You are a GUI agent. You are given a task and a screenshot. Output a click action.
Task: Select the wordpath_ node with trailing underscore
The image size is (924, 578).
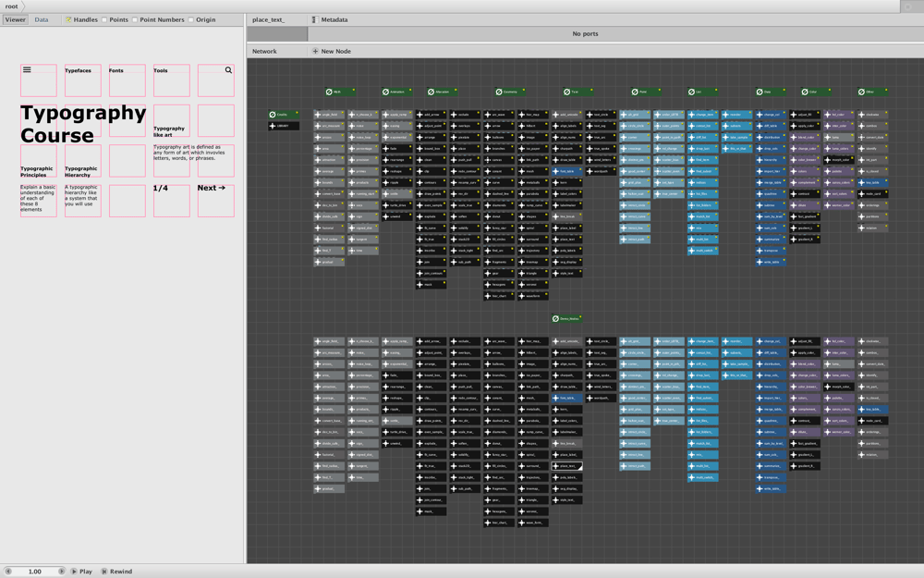602,398
